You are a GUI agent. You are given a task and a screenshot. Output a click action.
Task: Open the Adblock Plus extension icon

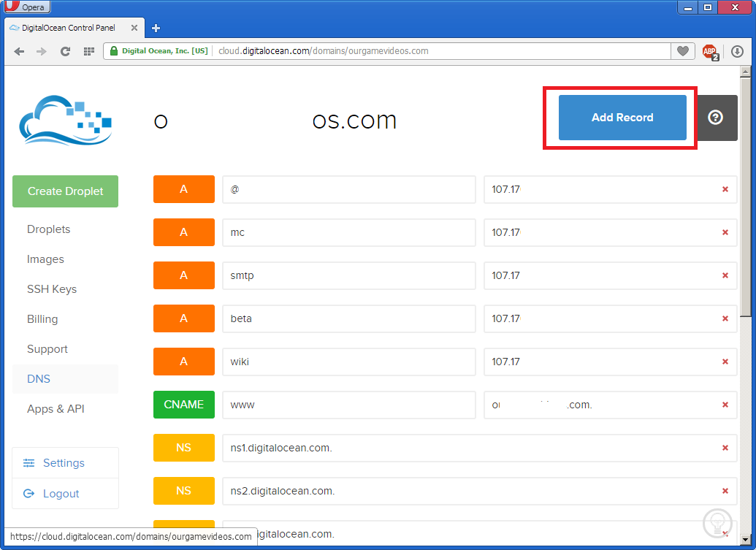click(710, 52)
